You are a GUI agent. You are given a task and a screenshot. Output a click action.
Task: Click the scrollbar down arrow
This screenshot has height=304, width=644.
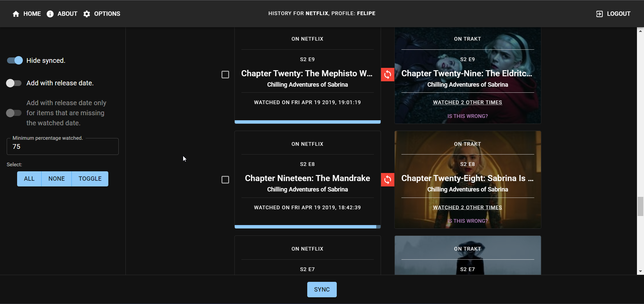click(640, 271)
